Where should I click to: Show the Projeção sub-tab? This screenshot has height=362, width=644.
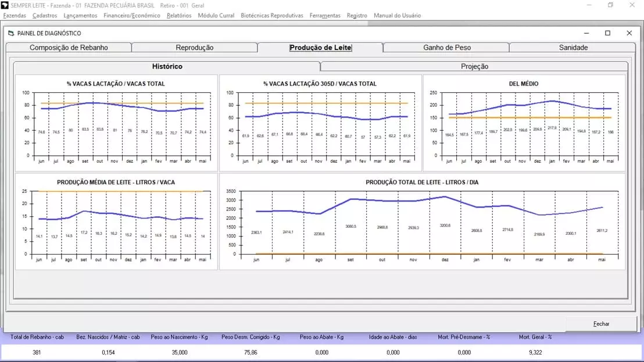[474, 67]
